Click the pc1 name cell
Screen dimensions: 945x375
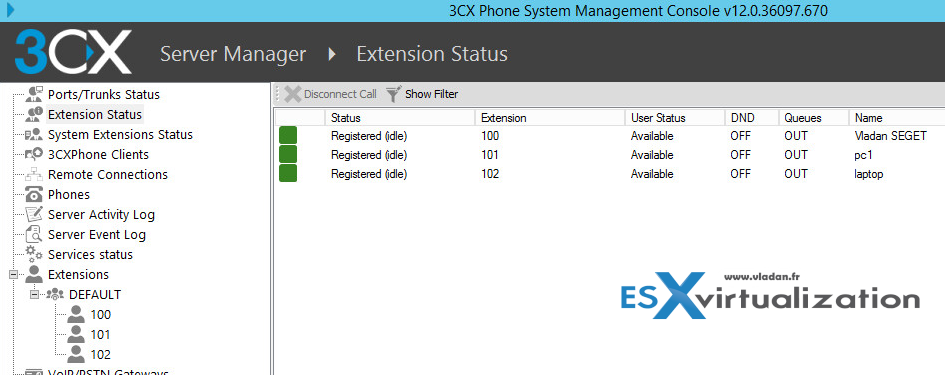pos(863,155)
